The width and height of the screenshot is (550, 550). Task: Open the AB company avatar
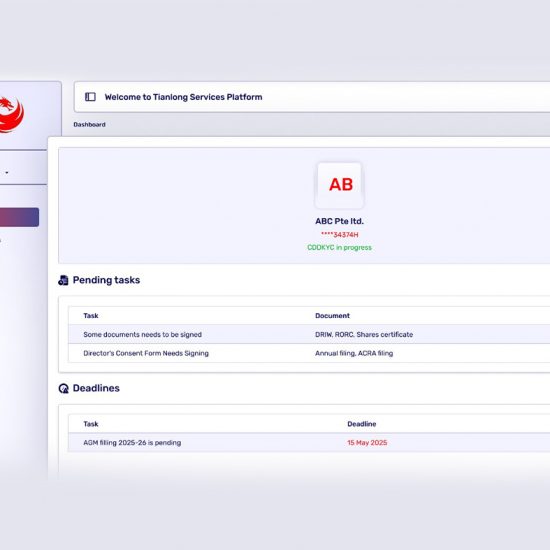pos(340,185)
